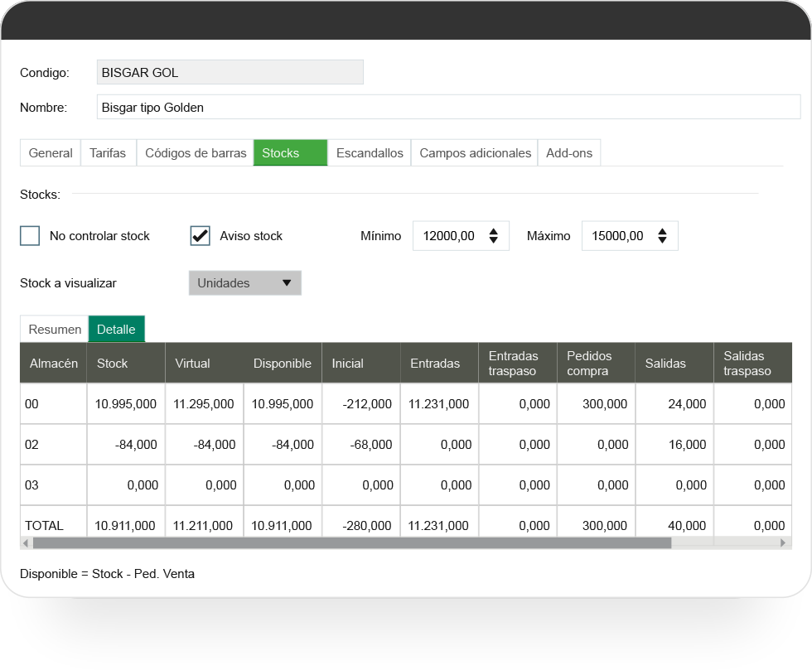Open the Campos adicionales tab

(x=475, y=153)
